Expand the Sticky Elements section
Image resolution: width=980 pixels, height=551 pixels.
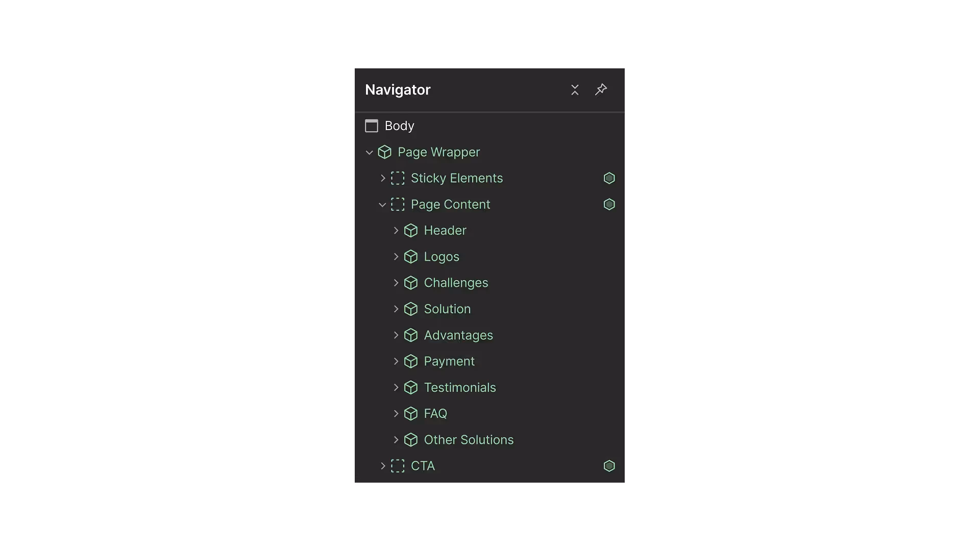(x=382, y=178)
